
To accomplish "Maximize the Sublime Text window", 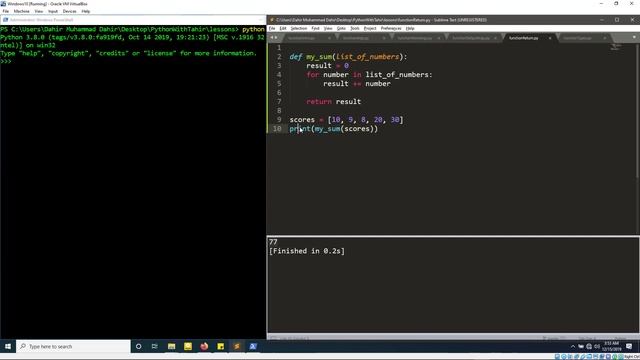I will 617,20.
